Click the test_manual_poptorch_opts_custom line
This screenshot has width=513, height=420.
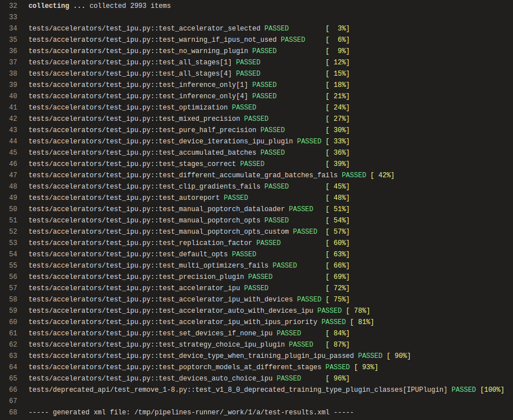point(189,231)
